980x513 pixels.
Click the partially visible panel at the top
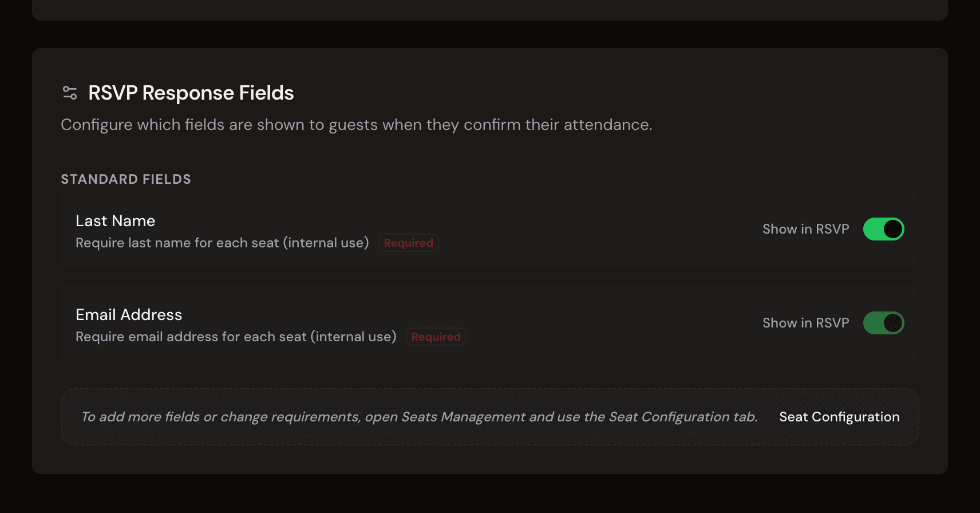point(490,9)
